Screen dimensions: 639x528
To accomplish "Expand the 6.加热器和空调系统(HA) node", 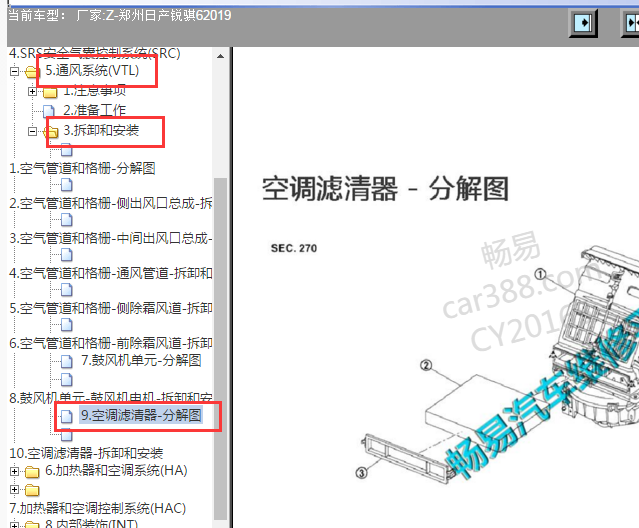I will tap(14, 471).
